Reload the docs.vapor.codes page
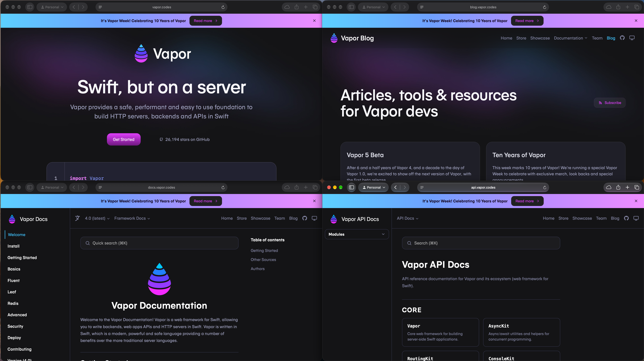 tap(223, 187)
